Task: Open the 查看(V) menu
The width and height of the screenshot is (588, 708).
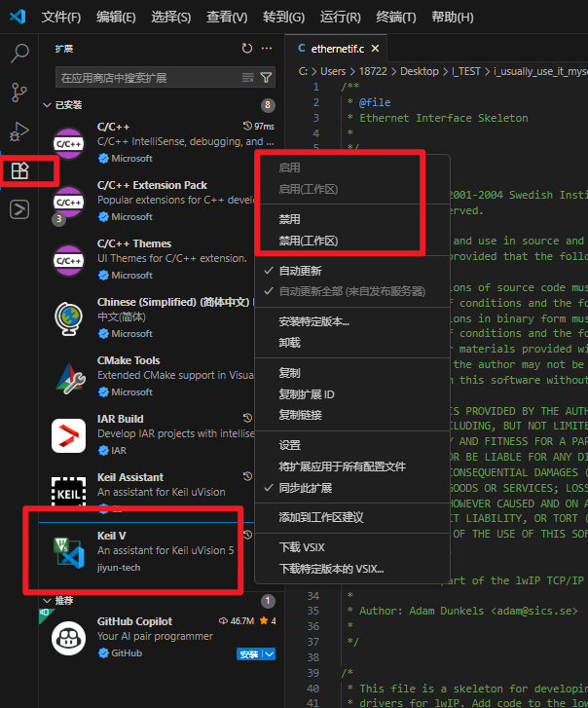Action: coord(227,18)
